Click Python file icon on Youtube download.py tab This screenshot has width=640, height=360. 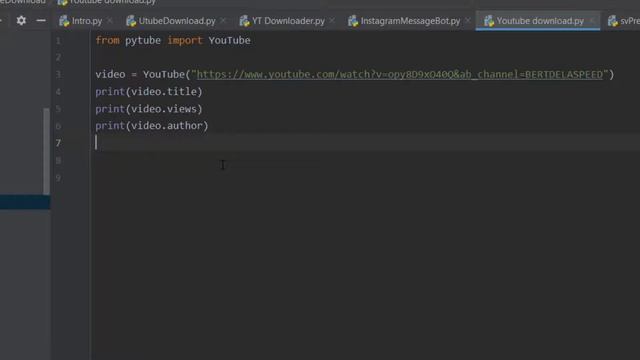[489, 21]
